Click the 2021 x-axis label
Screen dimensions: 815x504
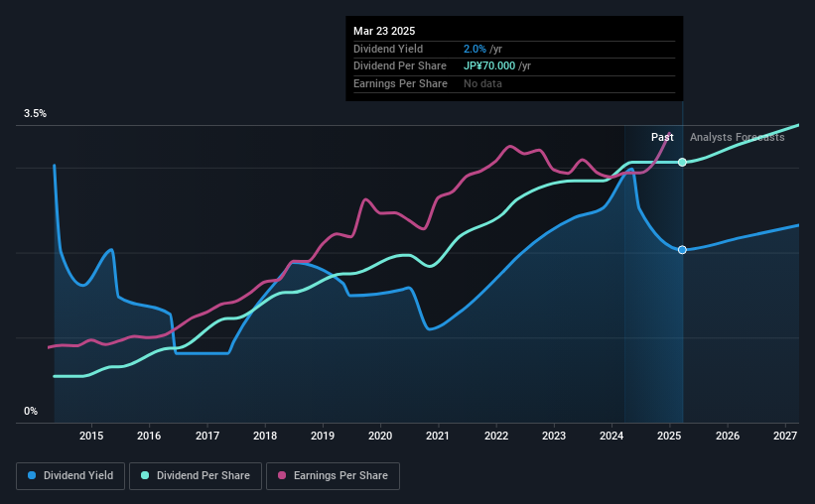[x=438, y=436]
